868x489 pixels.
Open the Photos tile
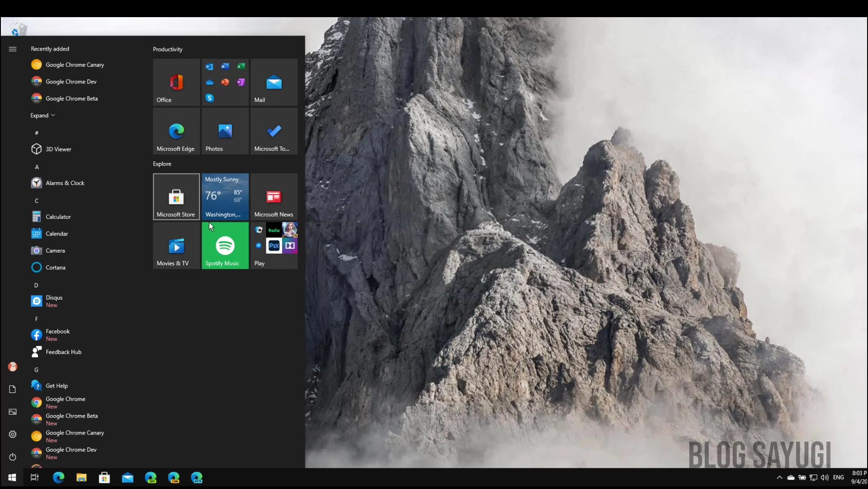(225, 131)
